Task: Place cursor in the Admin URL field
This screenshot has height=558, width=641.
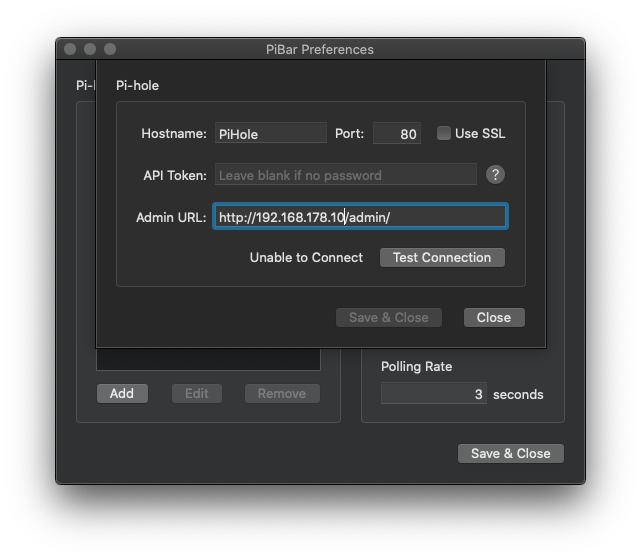Action: coord(360,217)
